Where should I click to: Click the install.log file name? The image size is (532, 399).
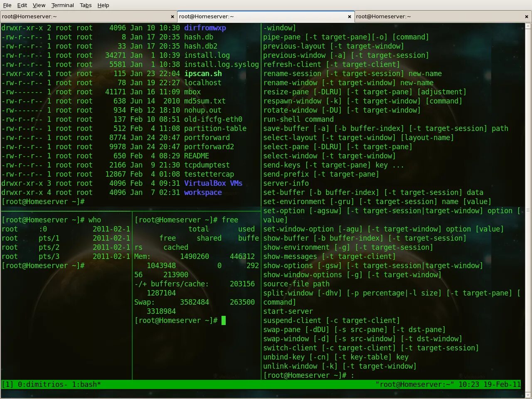207,55
